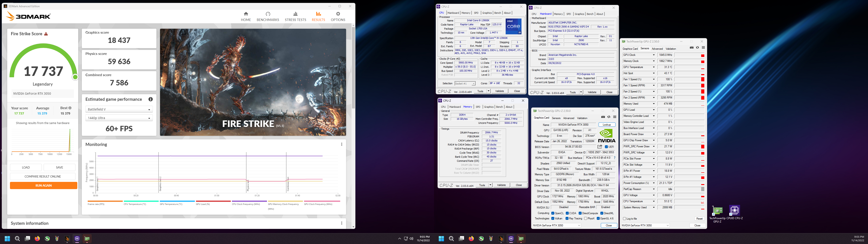Screen dimensions: 868x244
Task: Click refresh icon in GPU-Z Graphics Card window
Action: (x=609, y=117)
